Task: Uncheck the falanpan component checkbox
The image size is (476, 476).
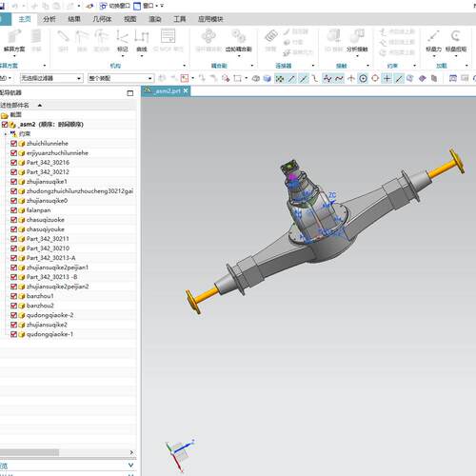Action: tap(13, 210)
